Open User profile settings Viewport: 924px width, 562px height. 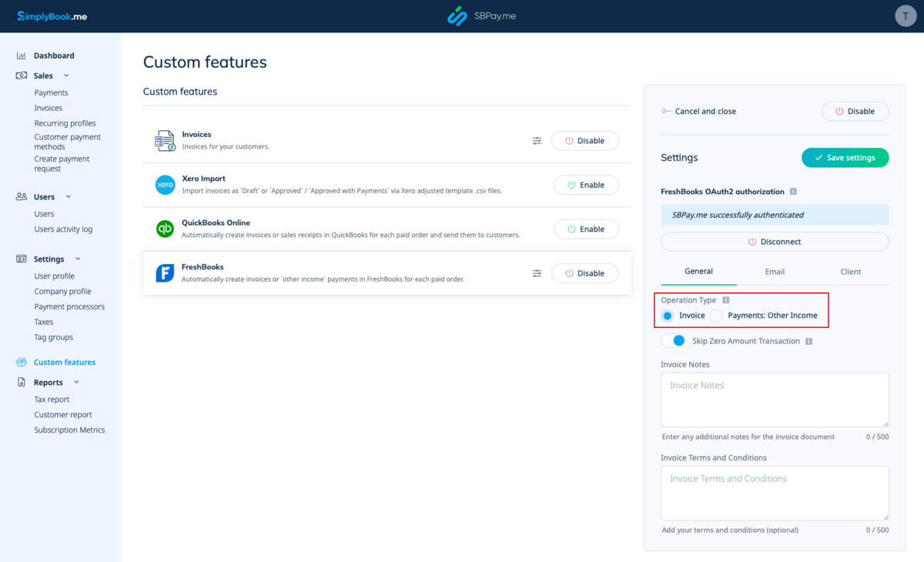[54, 276]
